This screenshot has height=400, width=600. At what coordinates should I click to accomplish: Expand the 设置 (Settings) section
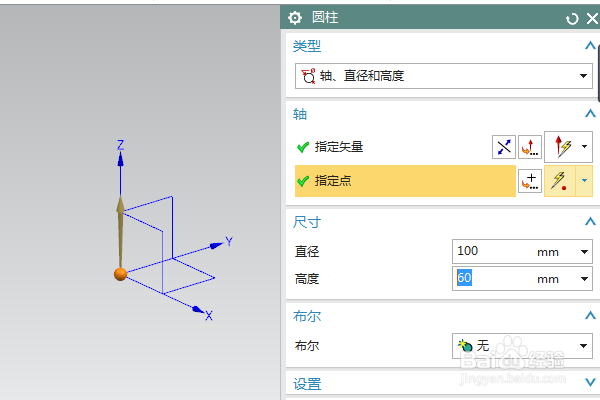[590, 383]
